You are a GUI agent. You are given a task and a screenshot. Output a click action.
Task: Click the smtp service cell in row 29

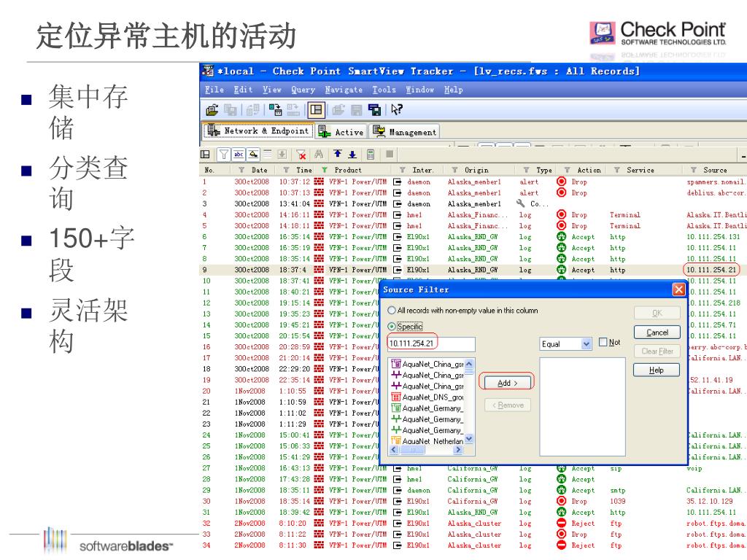618,491
